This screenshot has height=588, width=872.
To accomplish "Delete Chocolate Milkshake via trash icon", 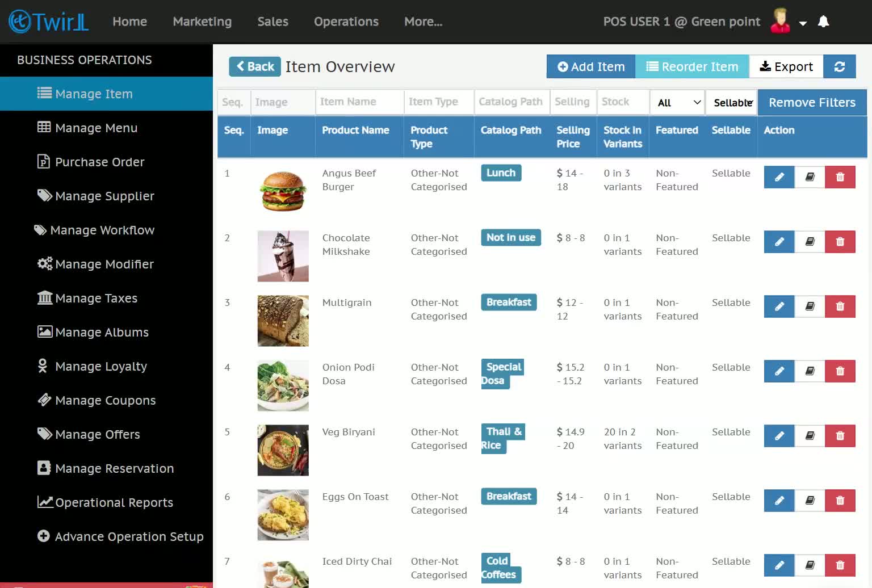I will [x=840, y=242].
